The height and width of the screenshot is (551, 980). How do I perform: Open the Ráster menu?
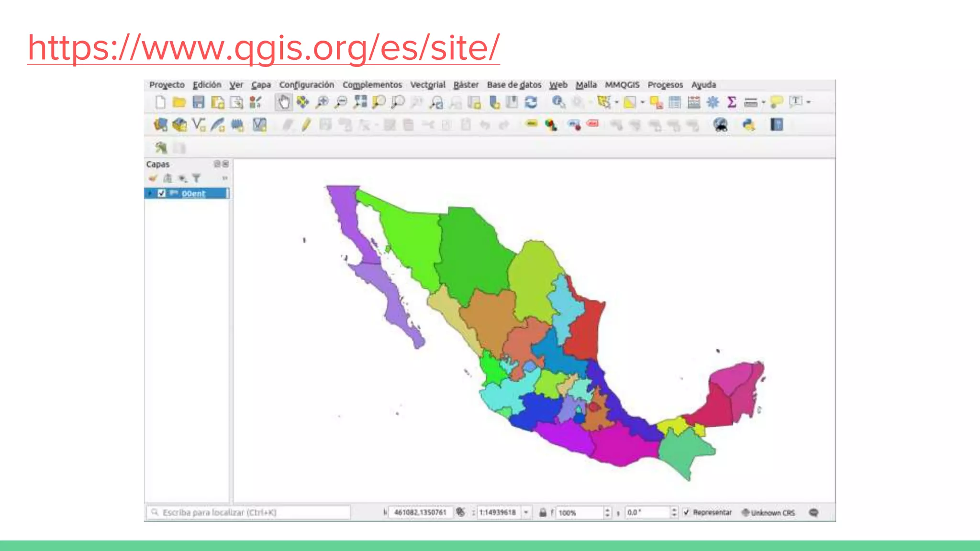pyautogui.click(x=466, y=85)
